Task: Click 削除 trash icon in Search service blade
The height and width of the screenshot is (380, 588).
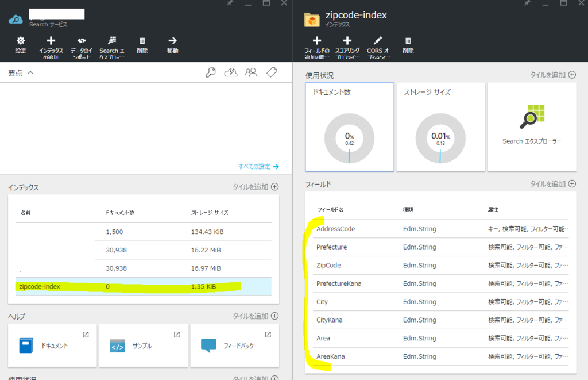Action: (142, 41)
